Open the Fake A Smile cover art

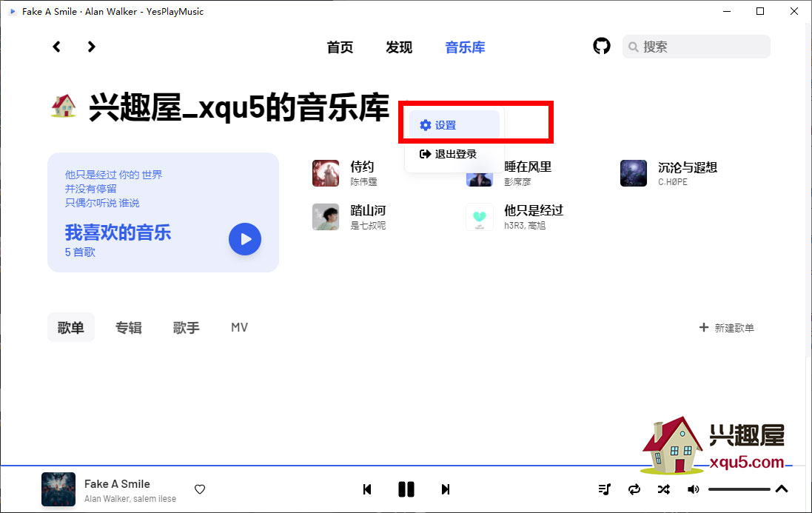[58, 489]
